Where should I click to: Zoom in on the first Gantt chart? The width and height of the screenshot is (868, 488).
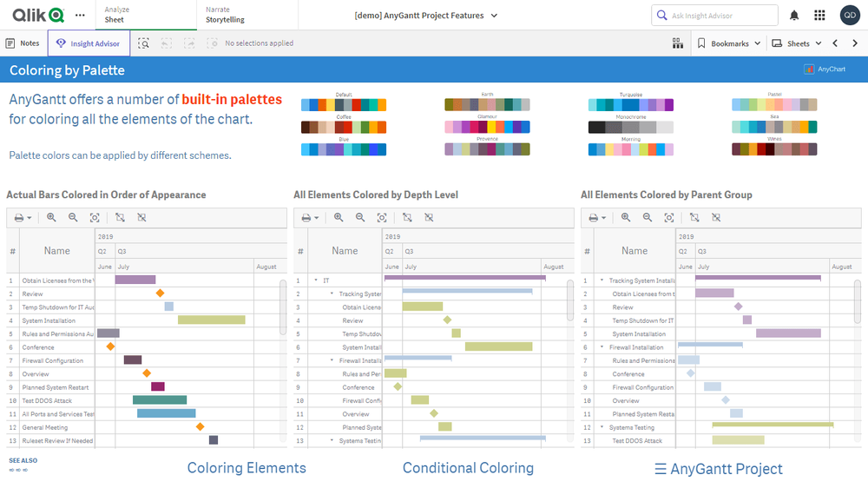pos(51,218)
